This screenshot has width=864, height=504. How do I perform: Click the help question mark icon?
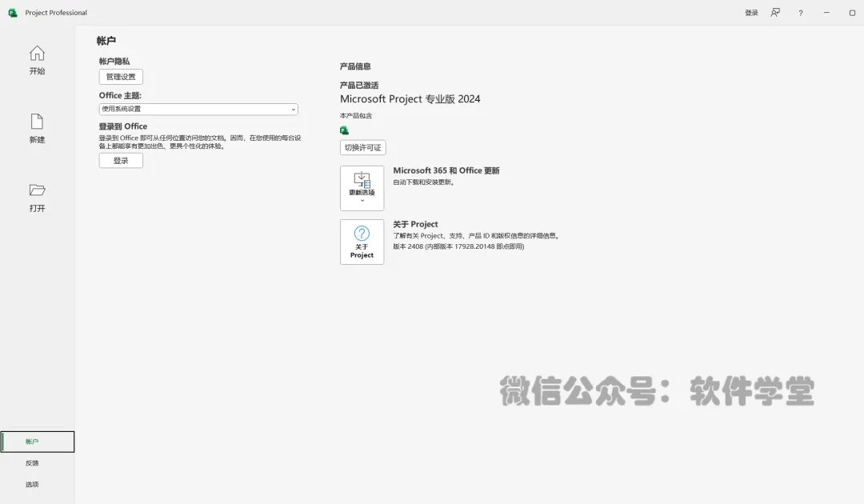click(x=801, y=13)
